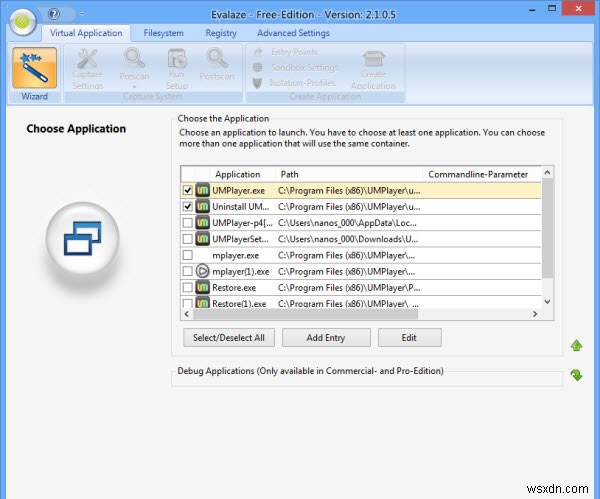The width and height of the screenshot is (600, 499).
Task: Click the Add Entry button
Action: (x=326, y=338)
